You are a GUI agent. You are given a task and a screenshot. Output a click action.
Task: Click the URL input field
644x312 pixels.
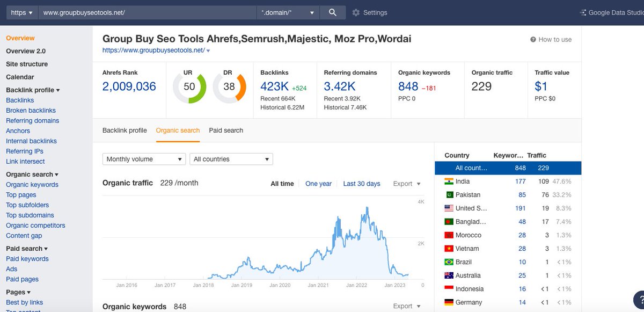point(147,12)
